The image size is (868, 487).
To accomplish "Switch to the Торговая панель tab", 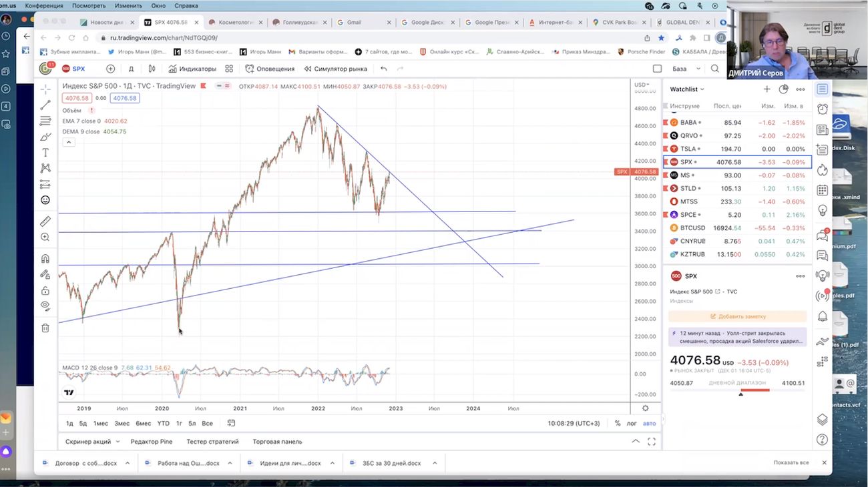I will click(277, 442).
